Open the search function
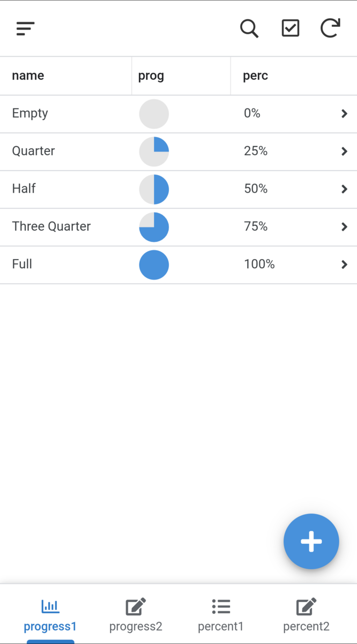 pyautogui.click(x=249, y=28)
